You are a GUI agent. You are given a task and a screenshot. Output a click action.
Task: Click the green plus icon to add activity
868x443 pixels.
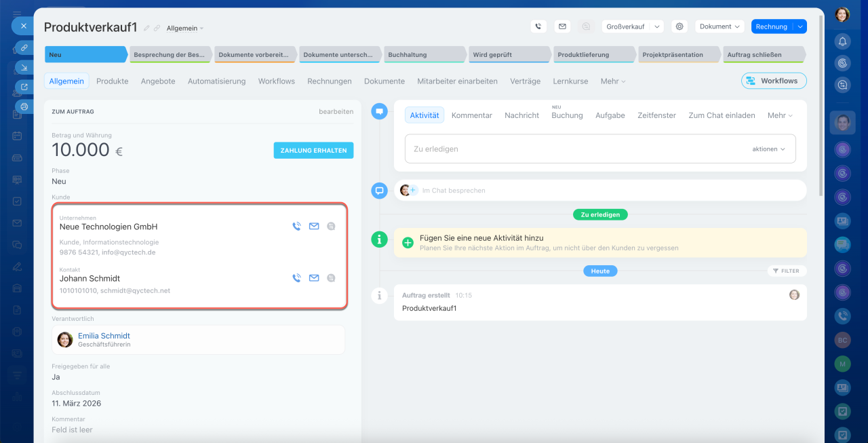[408, 243]
